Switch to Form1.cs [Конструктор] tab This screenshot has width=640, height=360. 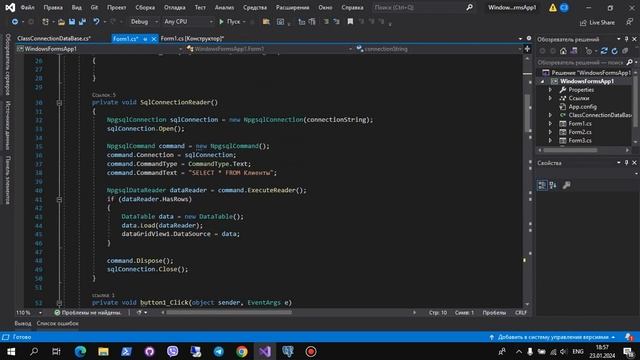click(192, 39)
